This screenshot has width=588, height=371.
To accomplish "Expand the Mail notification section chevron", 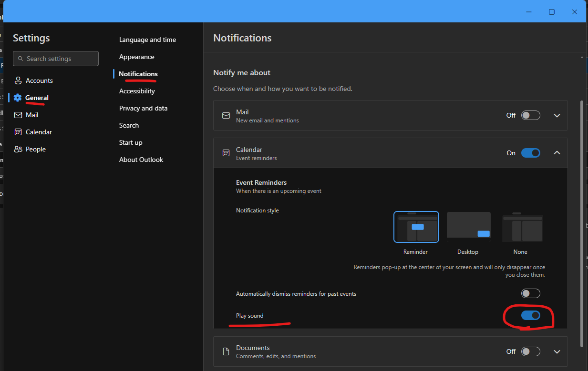I will point(557,115).
